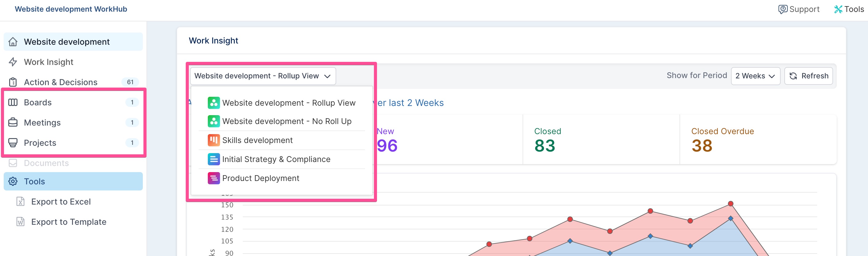The width and height of the screenshot is (868, 256).
Task: Click the Tools wrench icon in the header
Action: pos(838,9)
